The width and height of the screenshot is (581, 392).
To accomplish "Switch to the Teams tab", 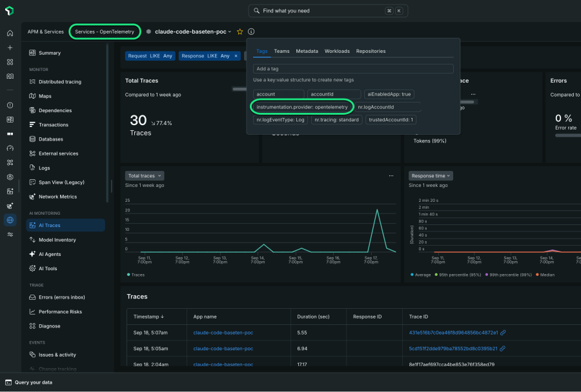I will (281, 51).
